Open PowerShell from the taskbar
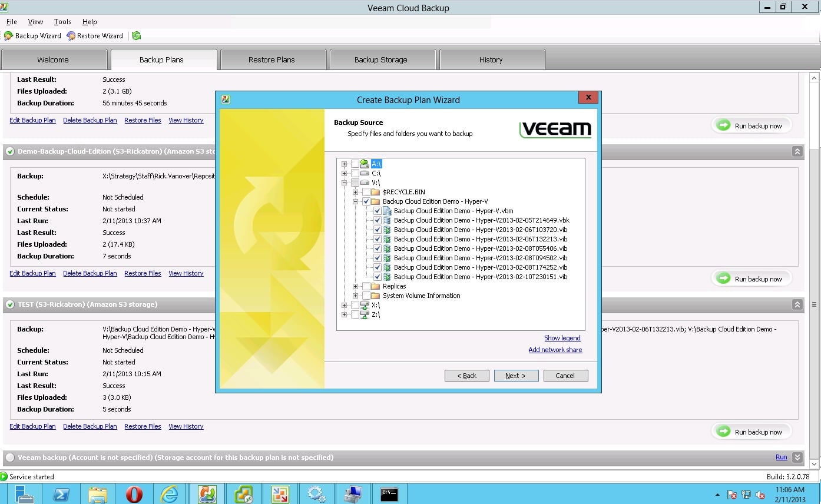The image size is (821, 504). (61, 493)
